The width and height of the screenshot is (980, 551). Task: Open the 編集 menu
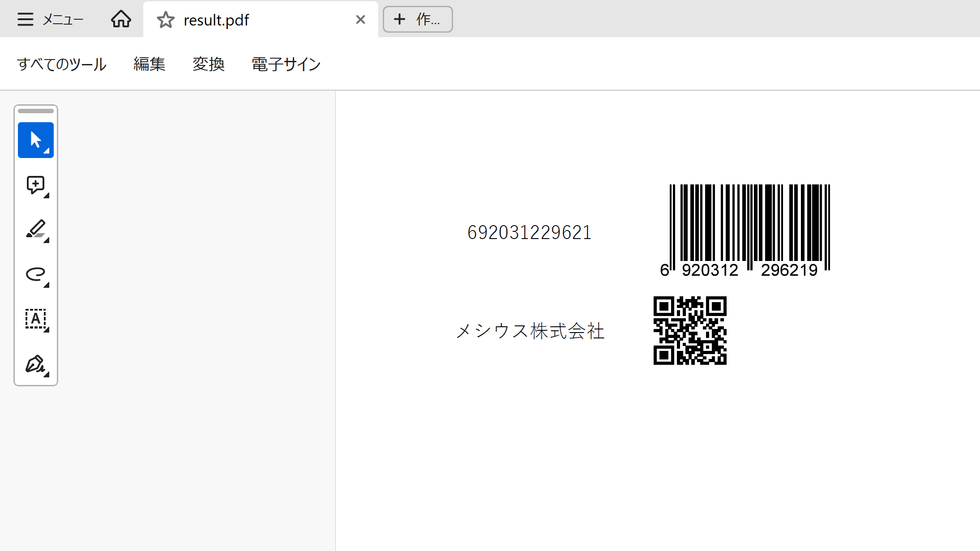[149, 64]
